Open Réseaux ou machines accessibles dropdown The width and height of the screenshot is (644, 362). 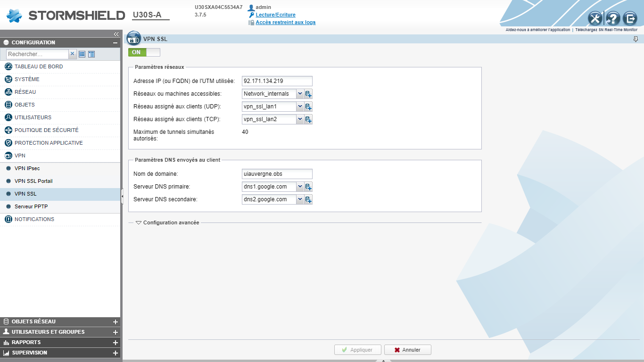click(x=300, y=94)
